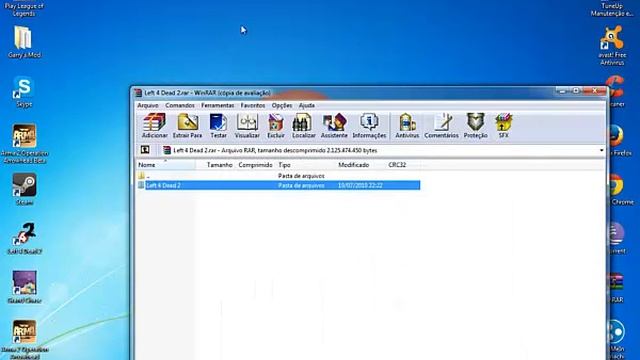Sort by the CRC32 column header

[x=402, y=165]
